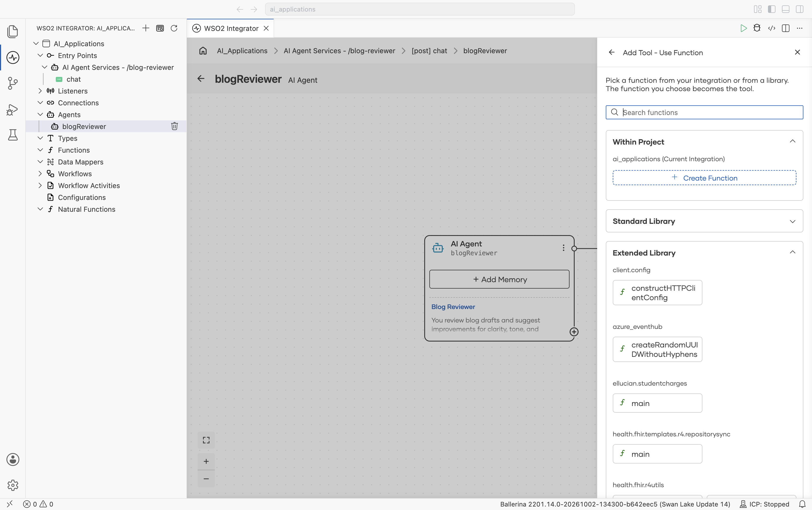Split the editor right

(786, 28)
